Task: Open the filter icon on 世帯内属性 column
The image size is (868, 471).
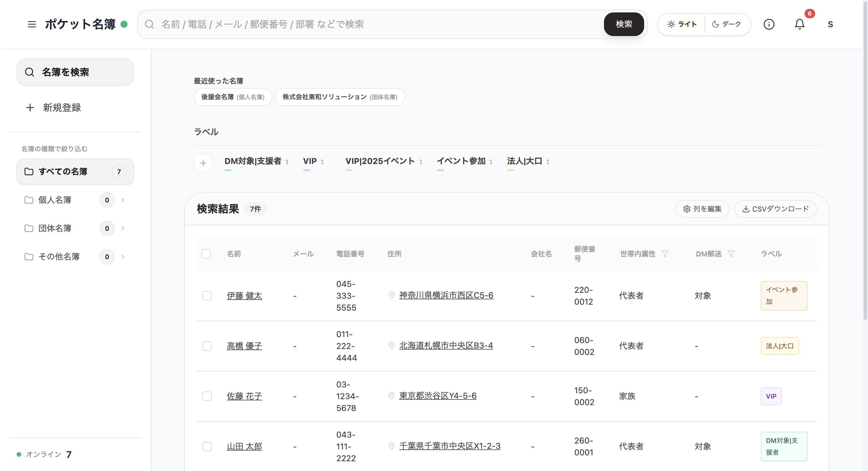Action: pos(665,254)
